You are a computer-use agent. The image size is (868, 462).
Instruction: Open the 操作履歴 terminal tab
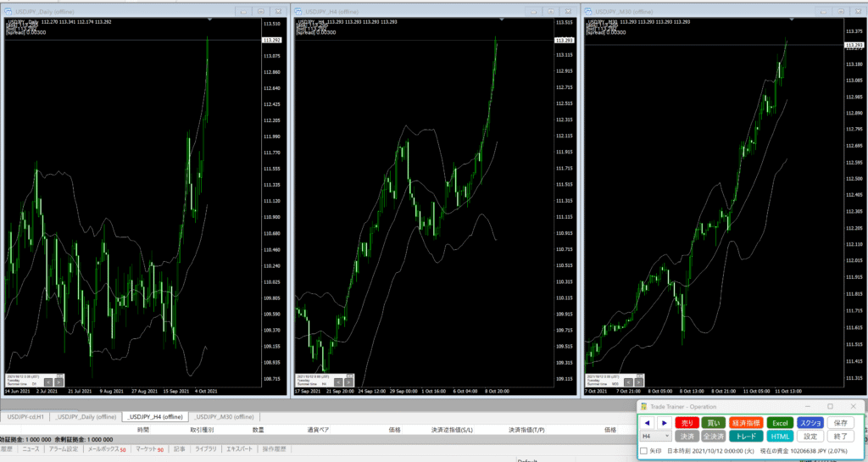click(274, 449)
